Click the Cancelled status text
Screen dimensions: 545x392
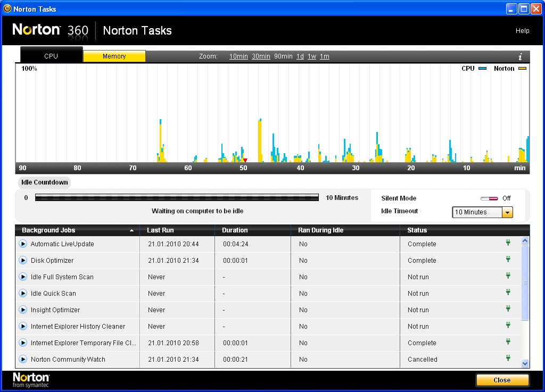click(x=422, y=360)
